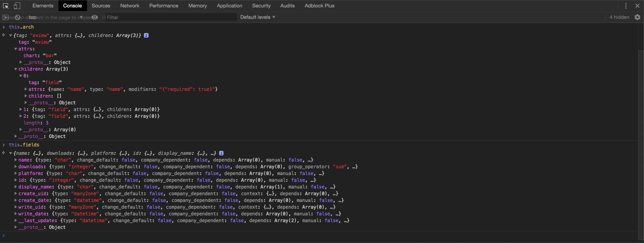Image resolution: width=644 pixels, height=243 pixels.
Task: Toggle the device toolbar icon
Action: [x=17, y=6]
